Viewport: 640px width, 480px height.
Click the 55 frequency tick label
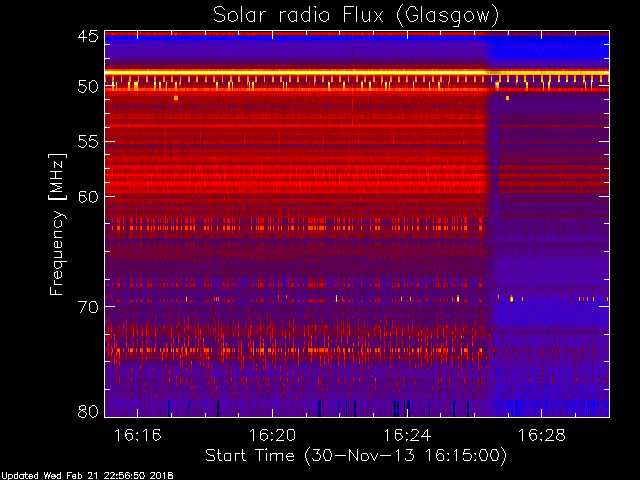click(88, 142)
